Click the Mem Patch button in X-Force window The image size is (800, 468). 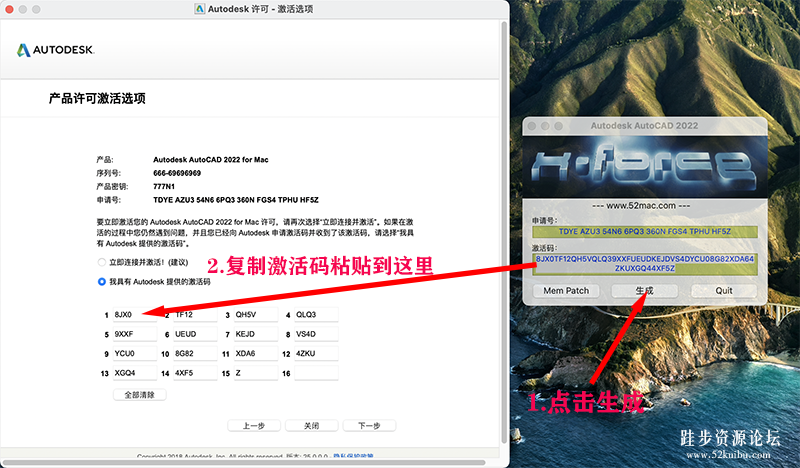(566, 290)
